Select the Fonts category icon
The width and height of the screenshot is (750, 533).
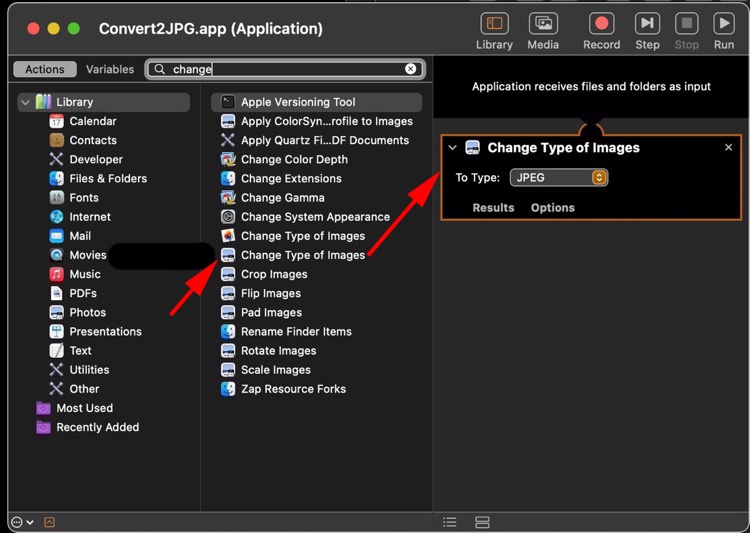[x=56, y=198]
